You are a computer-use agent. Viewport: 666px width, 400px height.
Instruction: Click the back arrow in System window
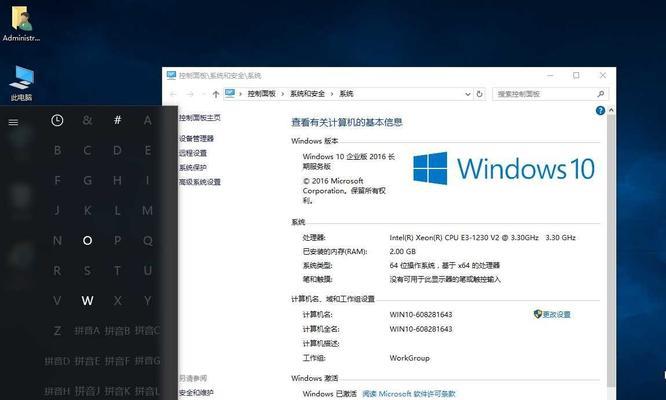(173, 94)
